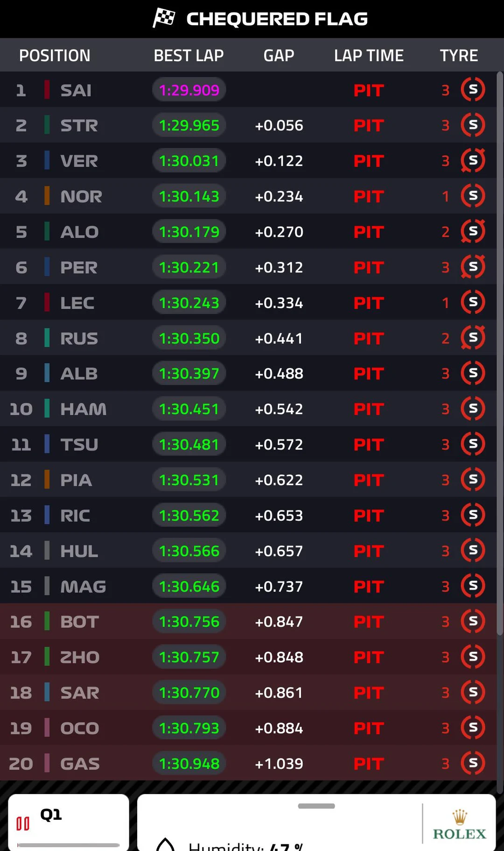Click RUS's soft tyre icon
504x851 pixels.
tap(473, 338)
